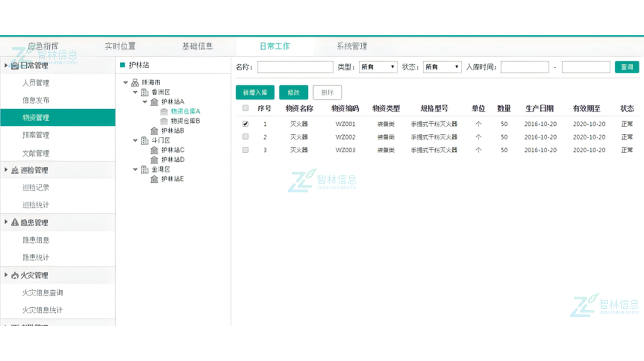This screenshot has height=361, width=644.
Task: Uncheck the checkbox for row WZ001
Action: coord(245,124)
